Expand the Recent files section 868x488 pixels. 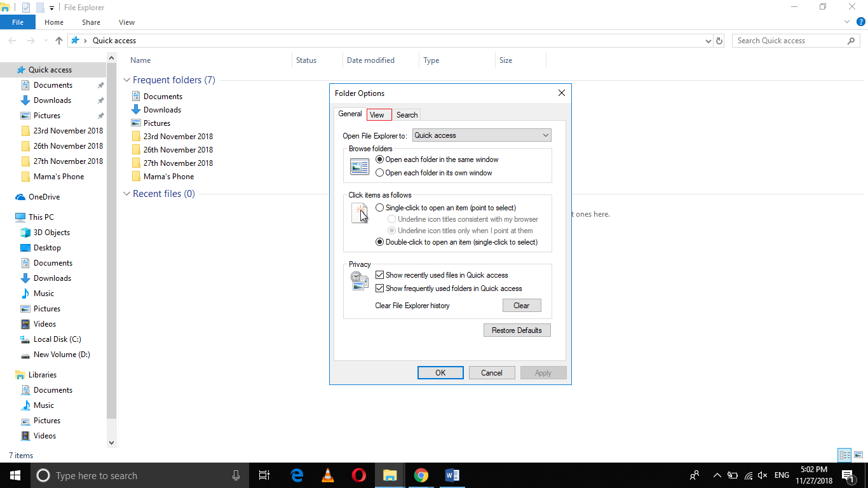126,194
